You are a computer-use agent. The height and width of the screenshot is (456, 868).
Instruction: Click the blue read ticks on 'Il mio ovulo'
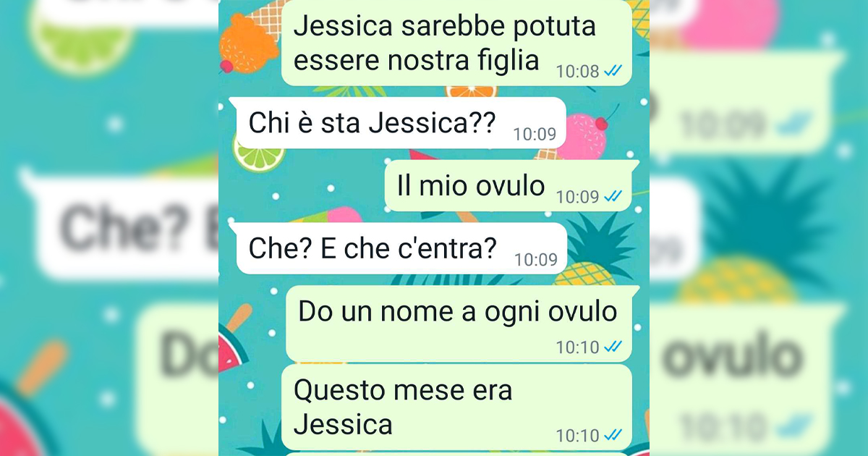[x=613, y=196]
